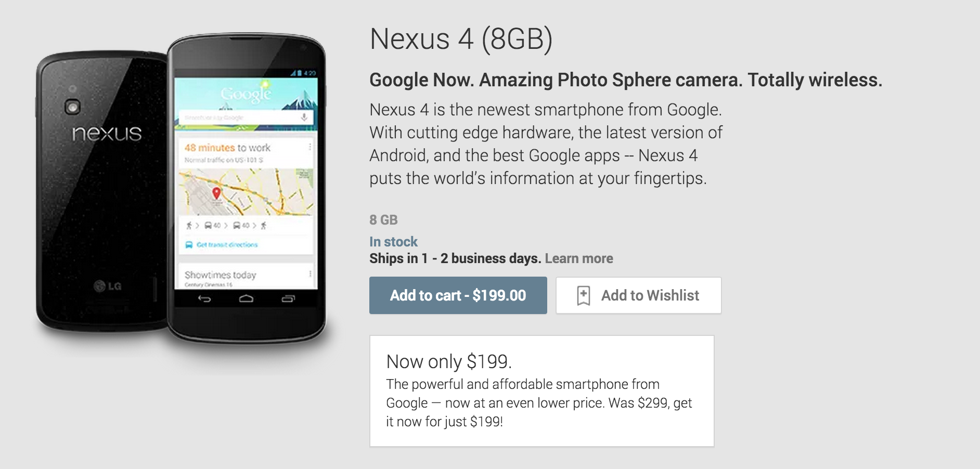Click the LG logo on the phone's back
Screen dimensions: 980x469
tap(108, 285)
